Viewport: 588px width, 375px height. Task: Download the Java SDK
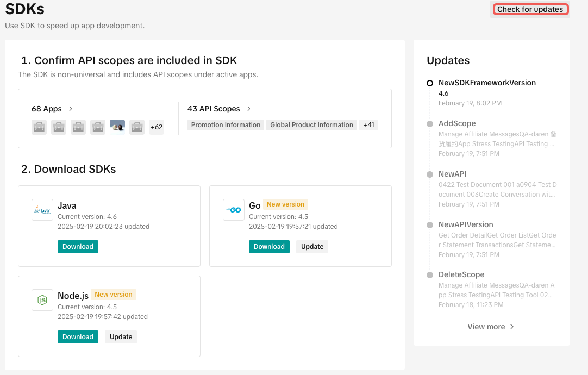[78, 247]
